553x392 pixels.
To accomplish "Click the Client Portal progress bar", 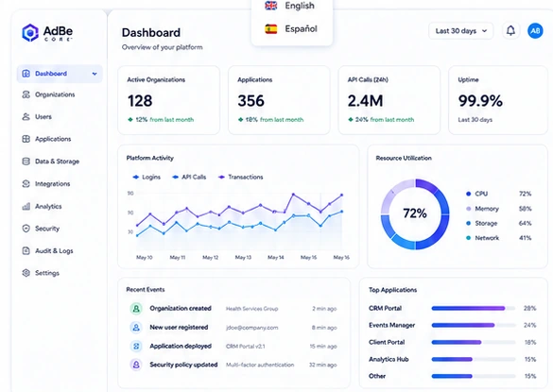I will pos(474,342).
